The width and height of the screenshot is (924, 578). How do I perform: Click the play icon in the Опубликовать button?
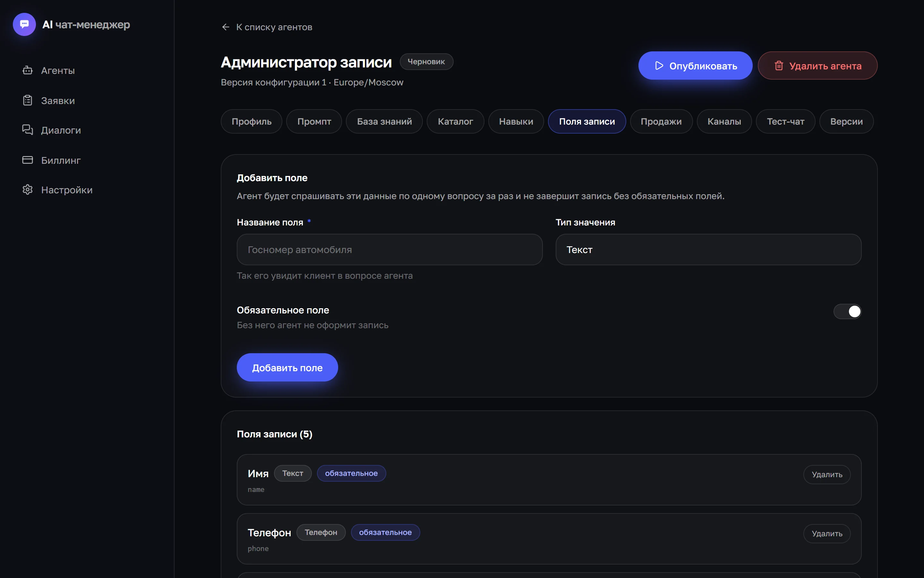pos(659,66)
